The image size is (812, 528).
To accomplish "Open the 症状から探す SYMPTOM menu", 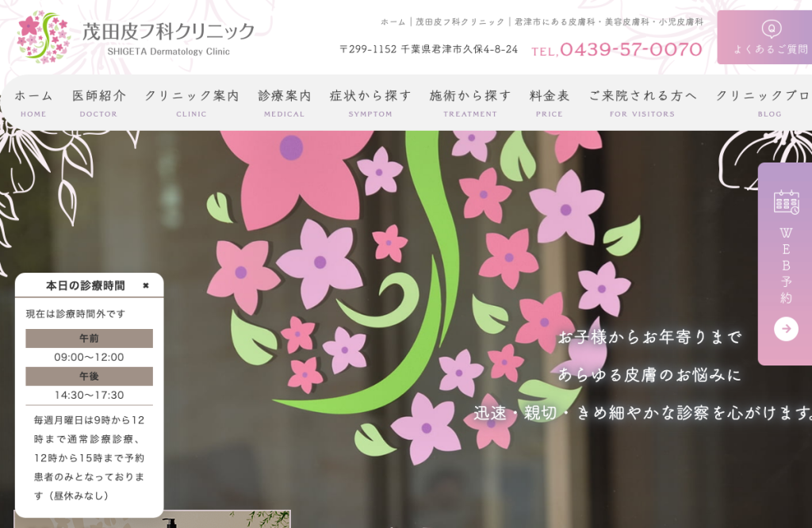I will [370, 102].
